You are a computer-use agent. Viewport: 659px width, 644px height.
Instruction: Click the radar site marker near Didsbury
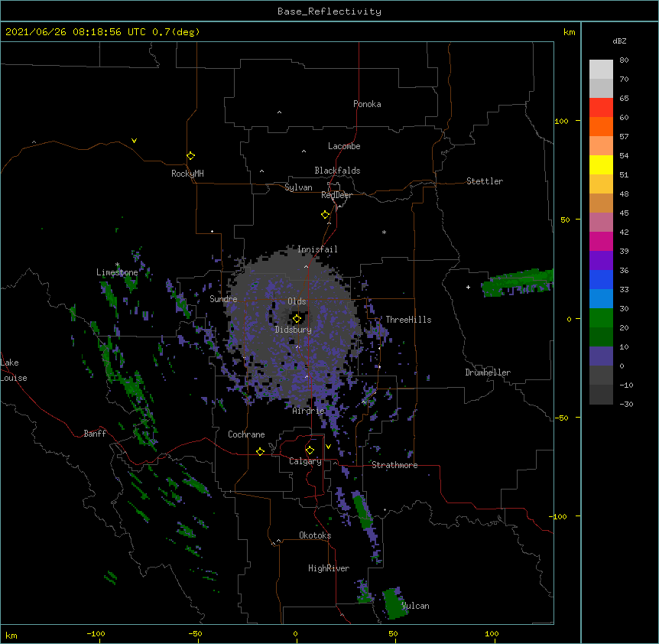(x=297, y=319)
